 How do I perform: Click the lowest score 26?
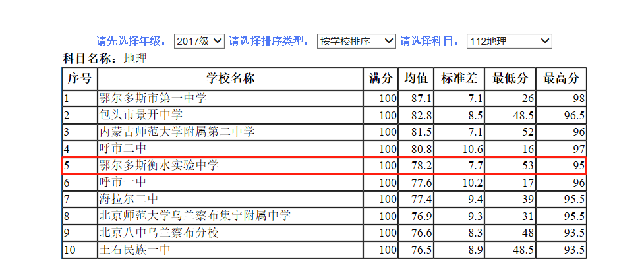(x=528, y=99)
